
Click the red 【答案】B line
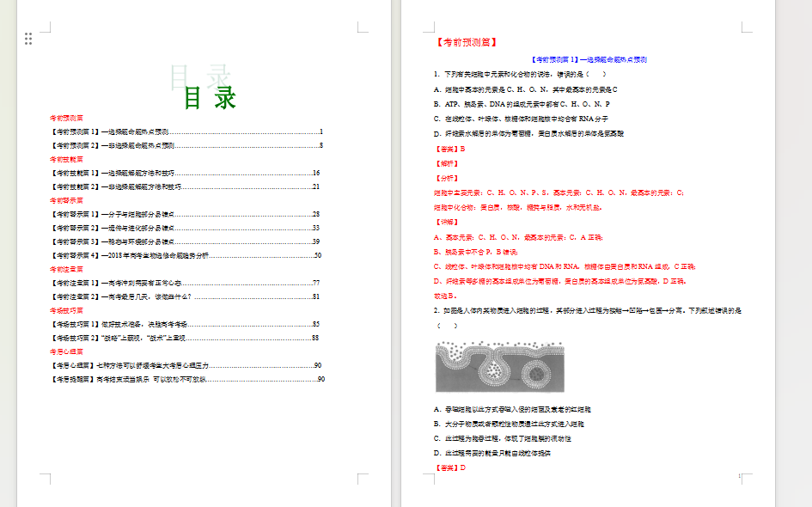click(x=449, y=149)
